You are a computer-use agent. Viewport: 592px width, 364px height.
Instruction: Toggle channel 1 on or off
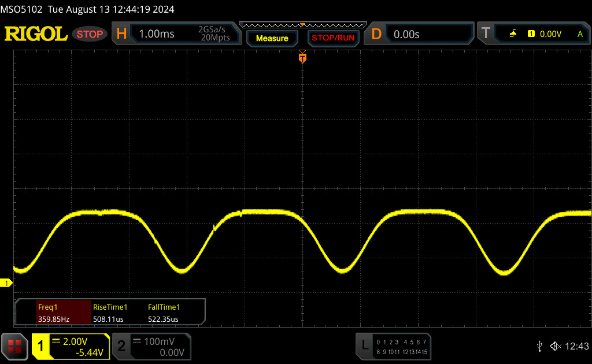41,346
